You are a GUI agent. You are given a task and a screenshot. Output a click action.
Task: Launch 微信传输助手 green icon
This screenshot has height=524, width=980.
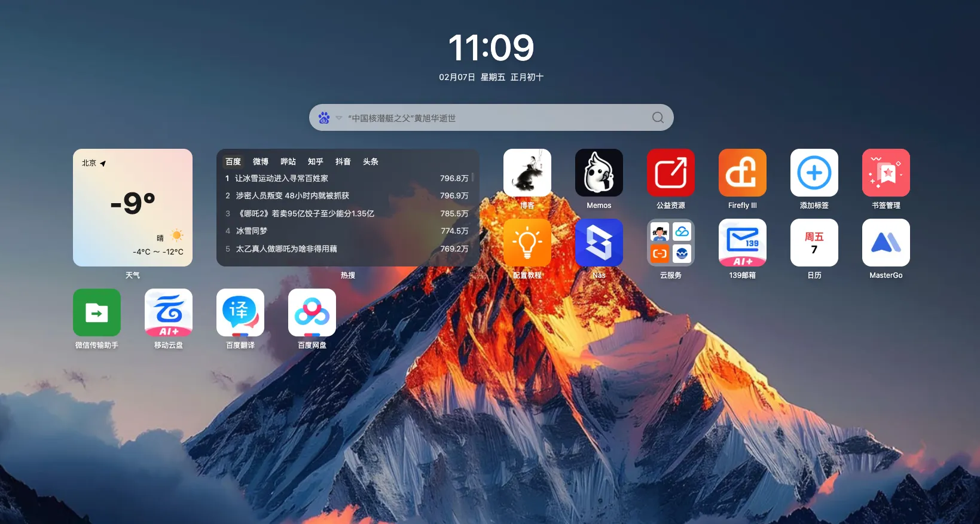tap(96, 312)
